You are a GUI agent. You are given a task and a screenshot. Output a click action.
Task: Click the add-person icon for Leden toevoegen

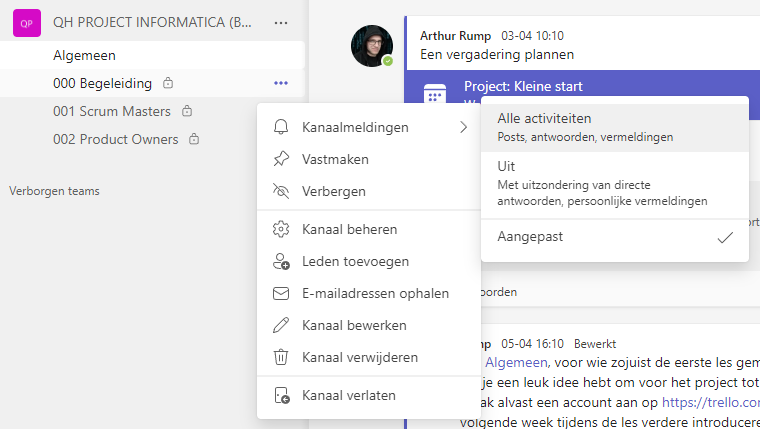coord(281,262)
